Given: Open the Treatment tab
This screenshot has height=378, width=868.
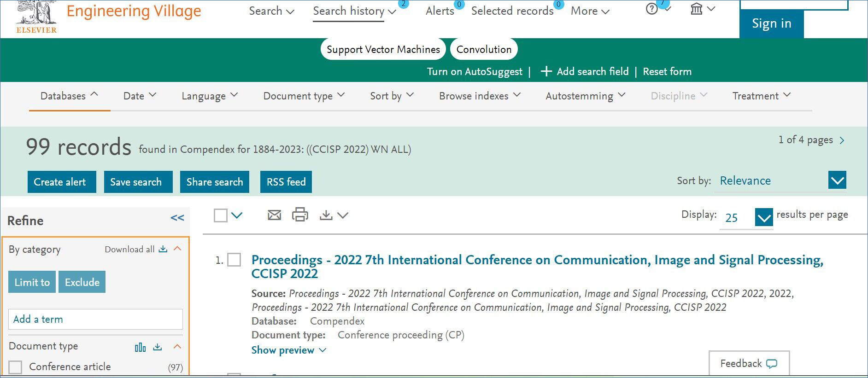Looking at the screenshot, I should 761,96.
